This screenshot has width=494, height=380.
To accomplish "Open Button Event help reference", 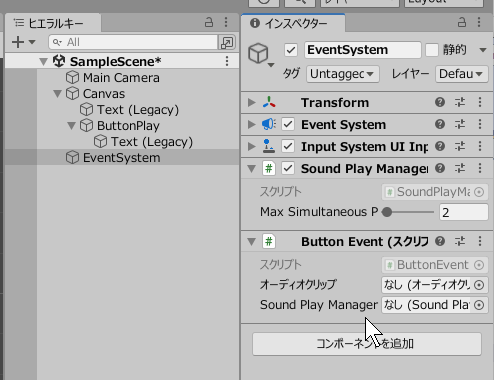I will coord(440,241).
